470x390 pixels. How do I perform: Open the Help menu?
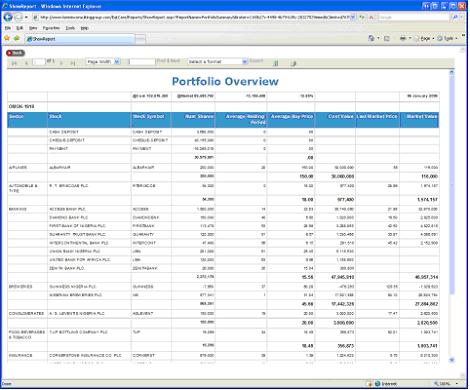(84, 28)
